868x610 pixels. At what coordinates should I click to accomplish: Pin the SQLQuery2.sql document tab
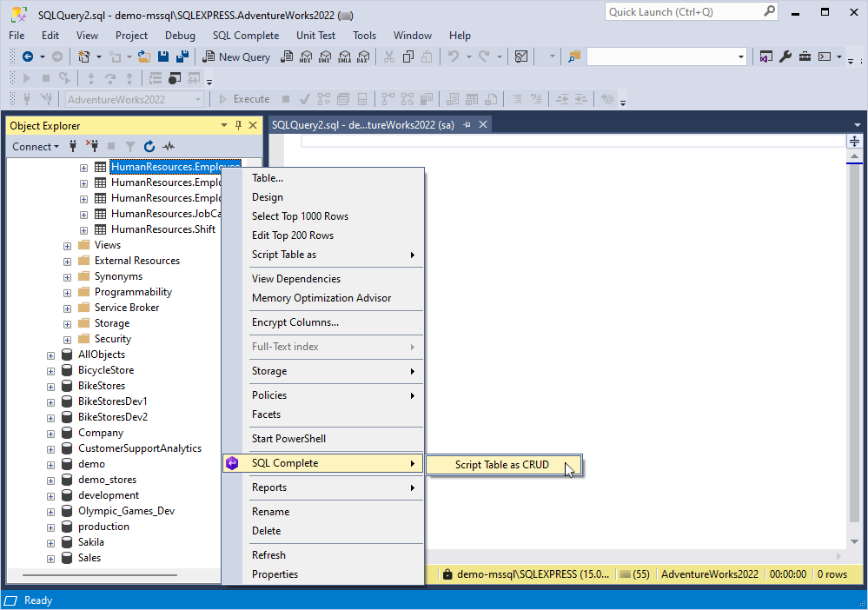tap(467, 125)
